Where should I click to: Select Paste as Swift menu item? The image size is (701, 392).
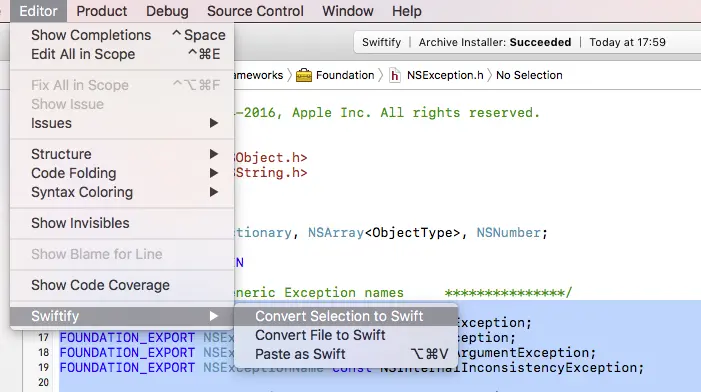pos(346,354)
